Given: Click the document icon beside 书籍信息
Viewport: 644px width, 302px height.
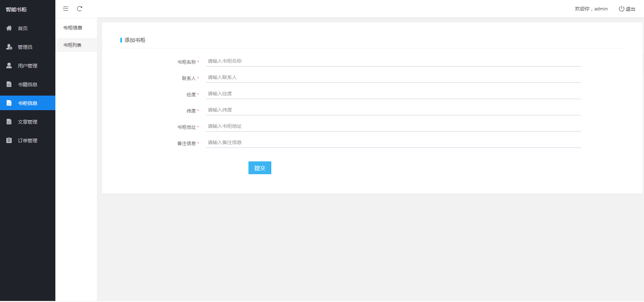Looking at the screenshot, I should 9,84.
